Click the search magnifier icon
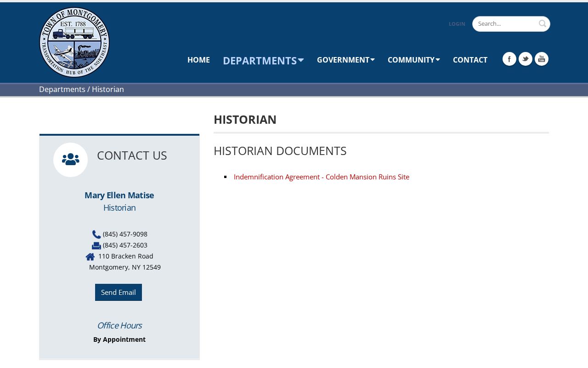588x368 pixels. [x=543, y=23]
